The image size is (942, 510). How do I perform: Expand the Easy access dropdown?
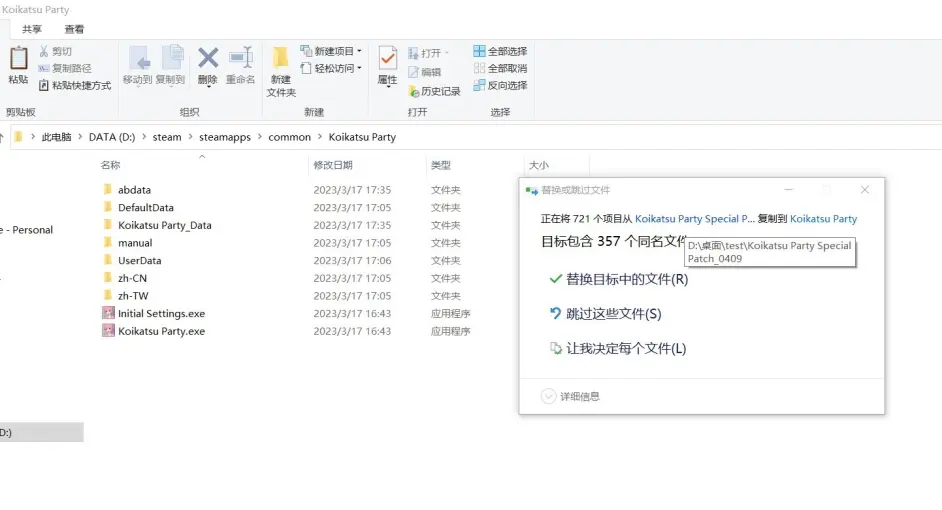(331, 68)
